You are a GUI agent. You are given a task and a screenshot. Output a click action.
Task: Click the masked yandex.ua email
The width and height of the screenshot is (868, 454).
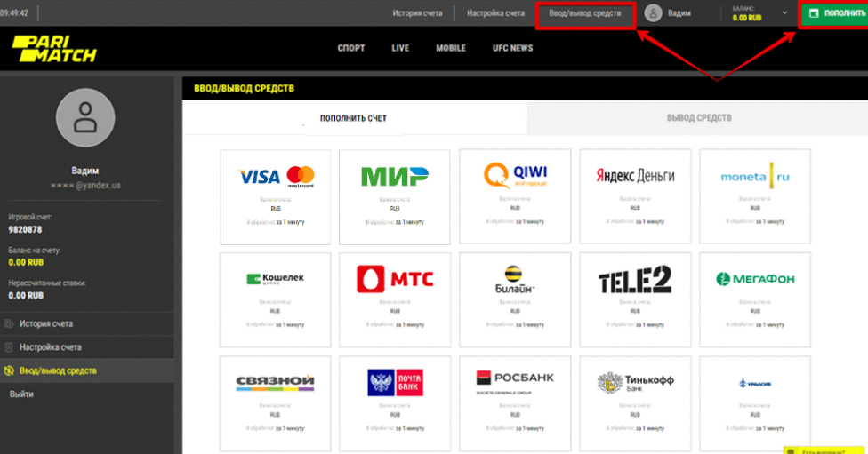[85, 186]
